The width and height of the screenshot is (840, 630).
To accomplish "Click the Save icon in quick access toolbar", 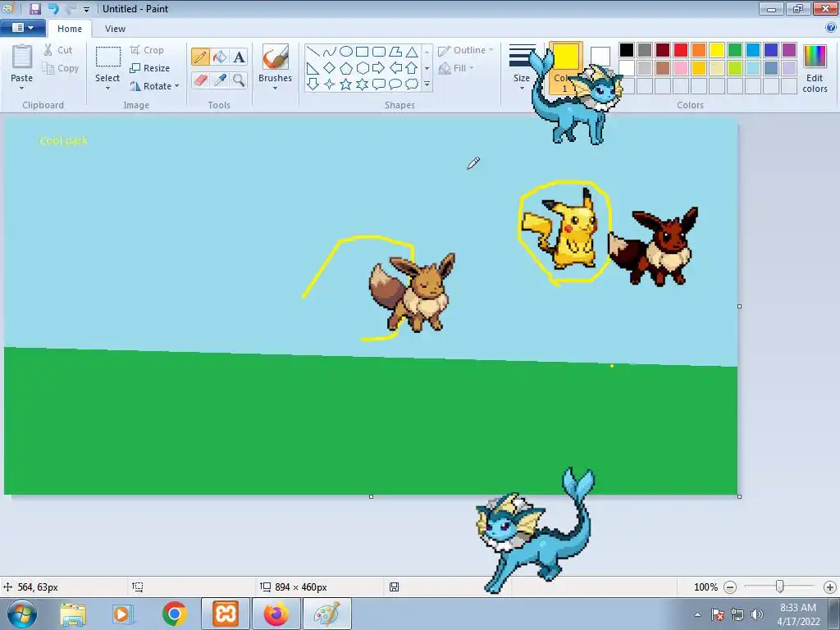I will (x=34, y=8).
